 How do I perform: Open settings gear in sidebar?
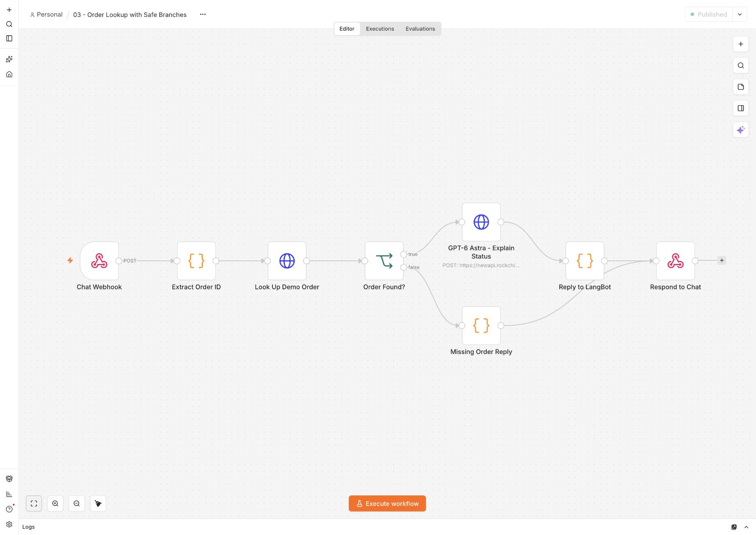point(9,524)
